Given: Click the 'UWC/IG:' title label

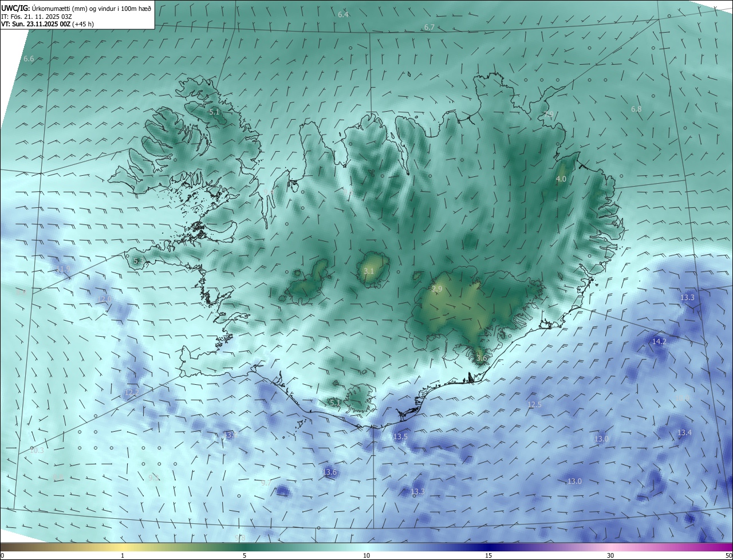Looking at the screenshot, I should (15, 7).
